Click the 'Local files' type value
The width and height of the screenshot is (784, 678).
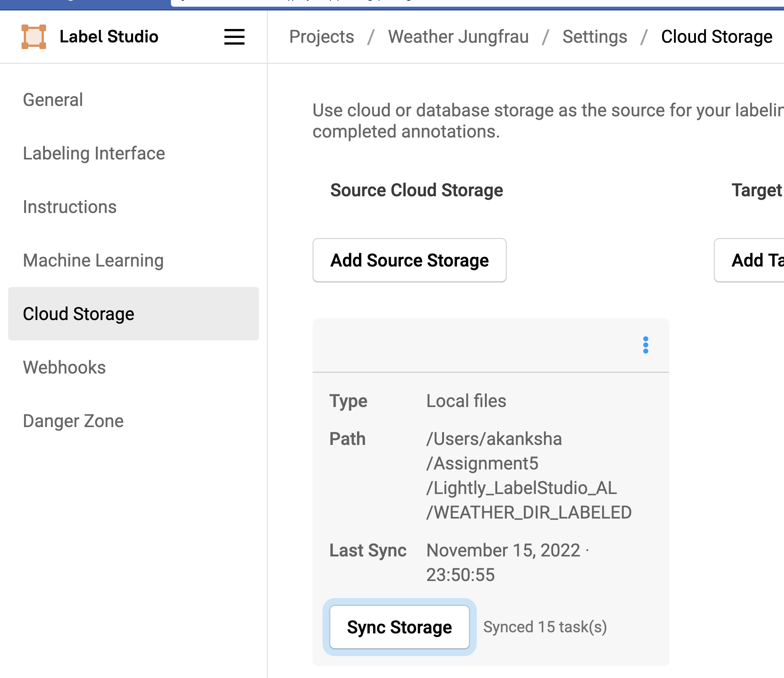pyautogui.click(x=466, y=401)
